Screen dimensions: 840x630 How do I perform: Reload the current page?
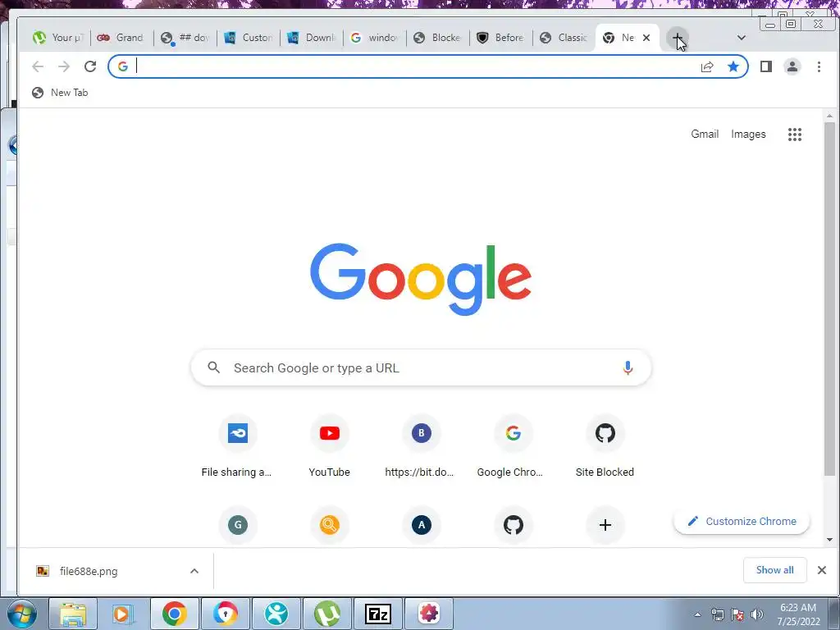coord(90,66)
